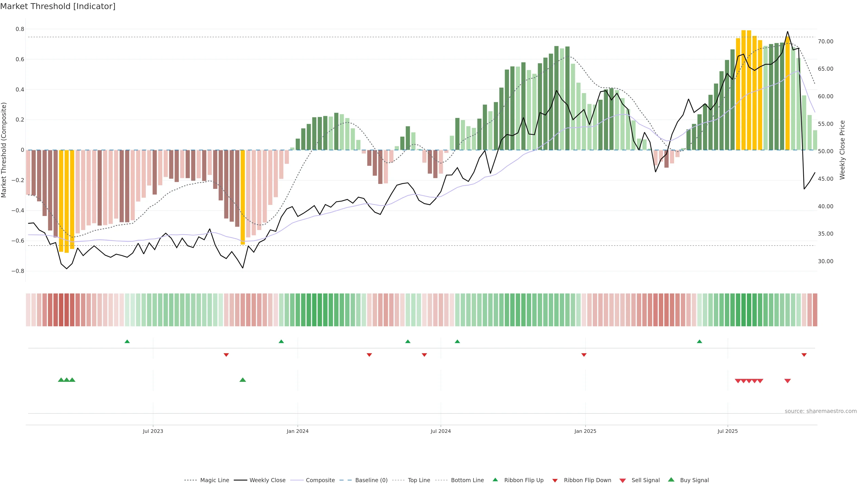Click the Ribbon Flip Up marker before Jul 2025
Viewport: 868px width, 488px height.
point(700,342)
